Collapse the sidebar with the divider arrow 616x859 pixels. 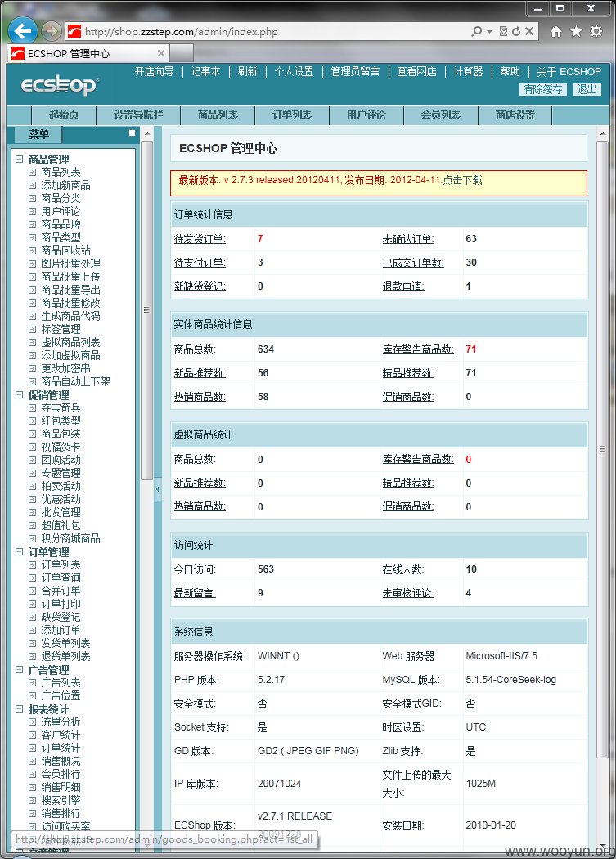click(x=157, y=488)
